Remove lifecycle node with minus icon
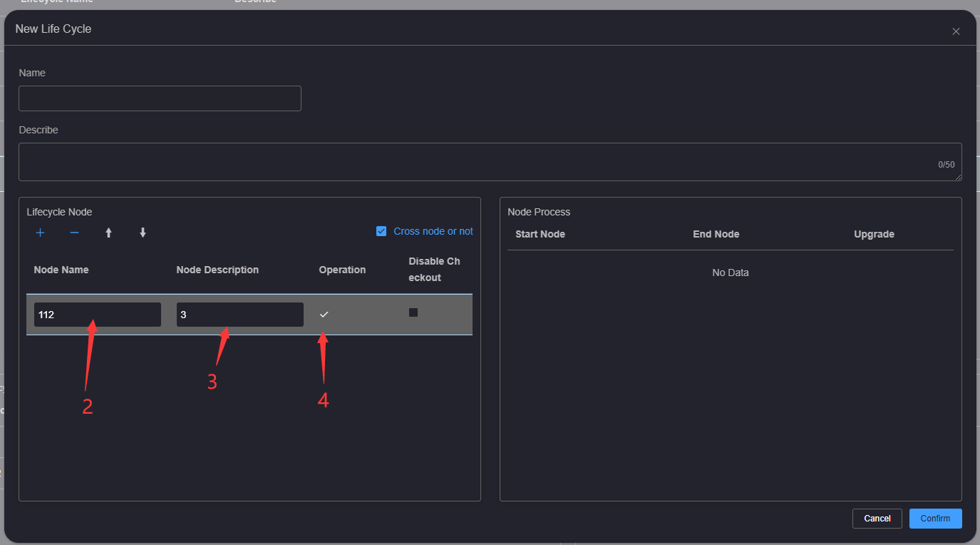This screenshot has width=980, height=545. [74, 233]
